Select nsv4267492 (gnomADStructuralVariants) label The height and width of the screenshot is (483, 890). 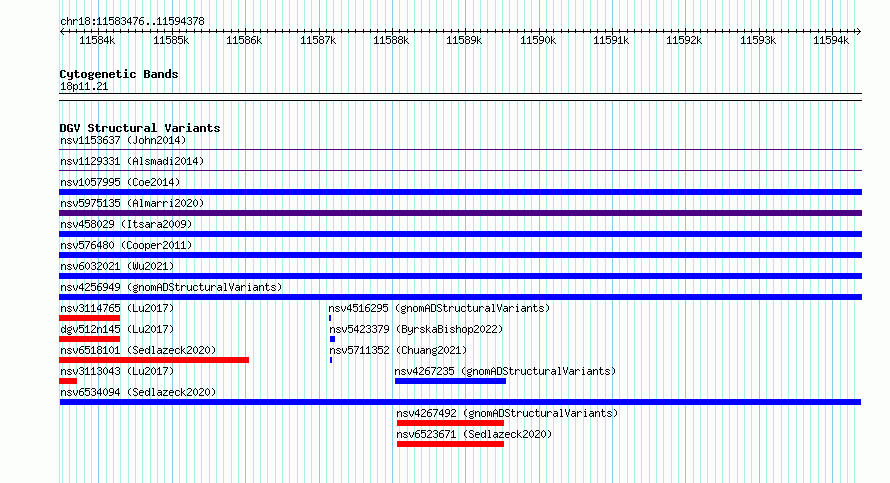tap(507, 413)
